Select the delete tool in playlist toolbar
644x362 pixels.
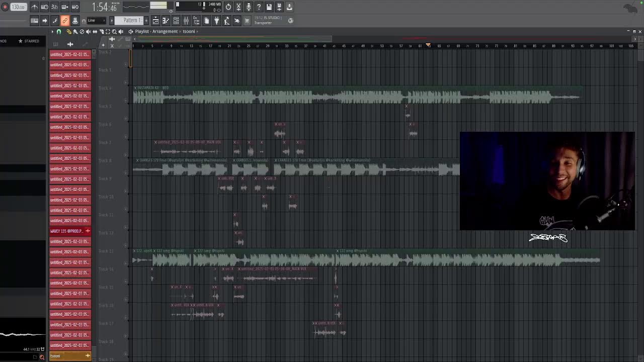(82, 32)
